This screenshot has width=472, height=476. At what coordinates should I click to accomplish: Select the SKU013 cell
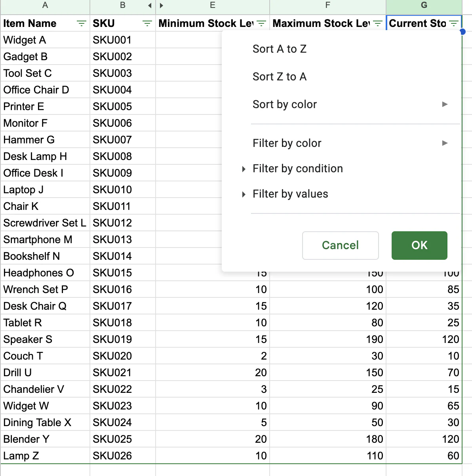click(123, 240)
